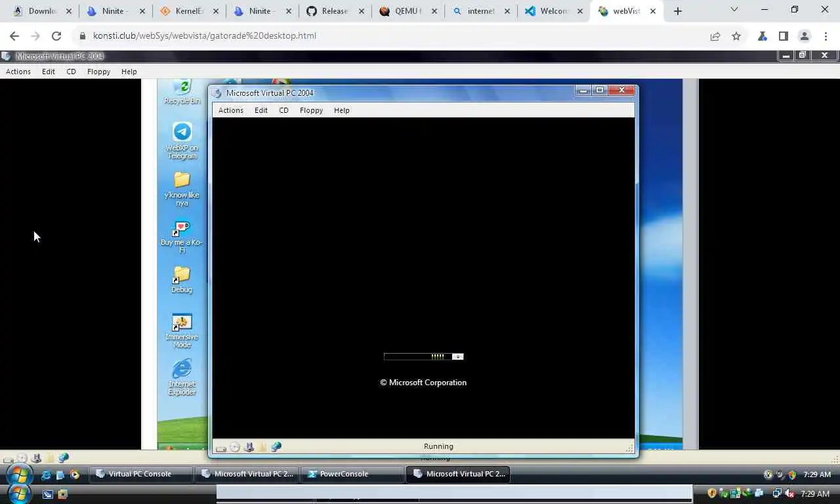This screenshot has width=840, height=504.
Task: Go back in the browser
Action: [14, 36]
